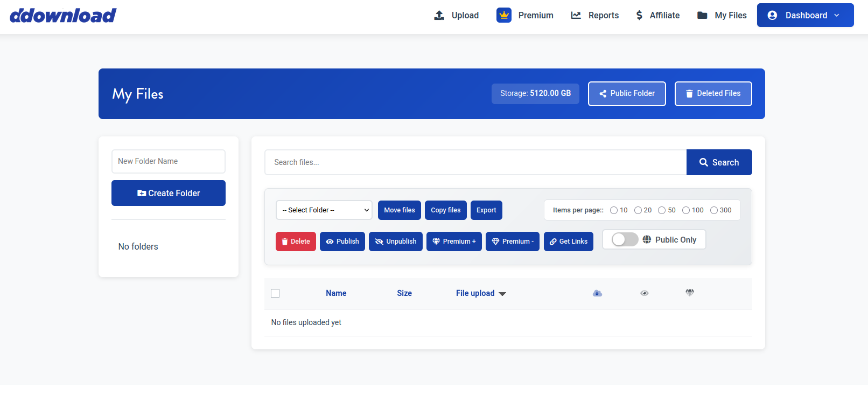Click the downloads cloud column icon
This screenshot has height=400, width=868.
pos(597,293)
